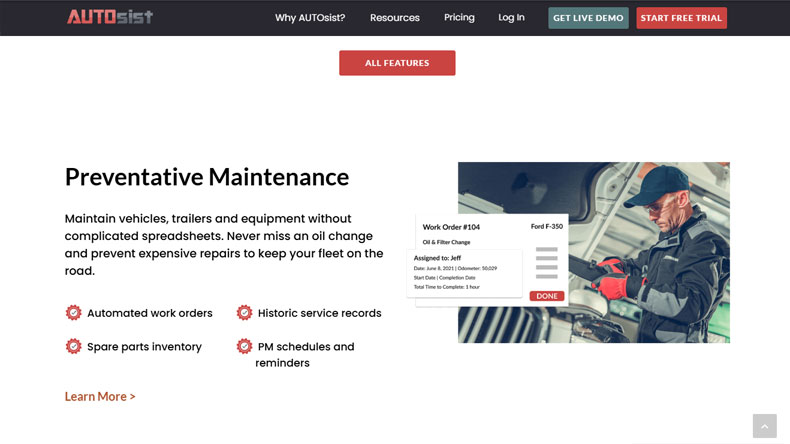Click the Preventative Maintenance heading

tap(207, 177)
